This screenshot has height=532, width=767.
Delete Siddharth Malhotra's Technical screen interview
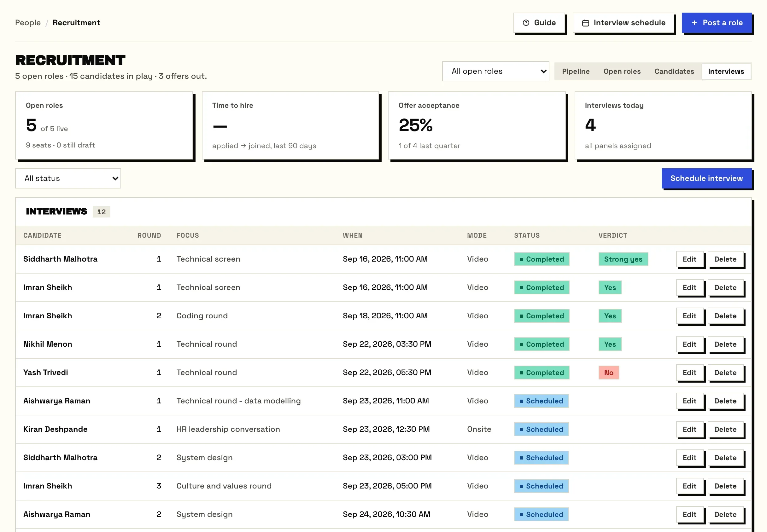pyautogui.click(x=725, y=259)
